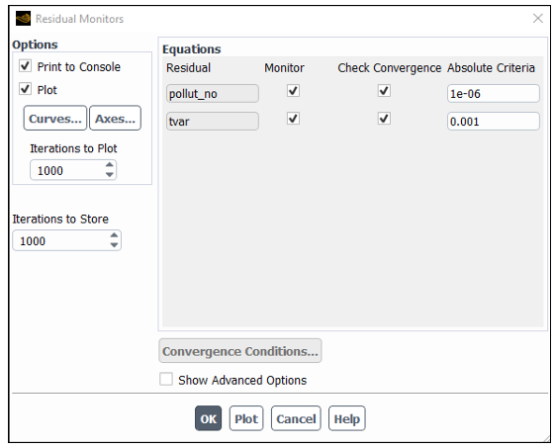Enable Show Advanced Options
Viewport: 554px width, 448px height.
[166, 379]
